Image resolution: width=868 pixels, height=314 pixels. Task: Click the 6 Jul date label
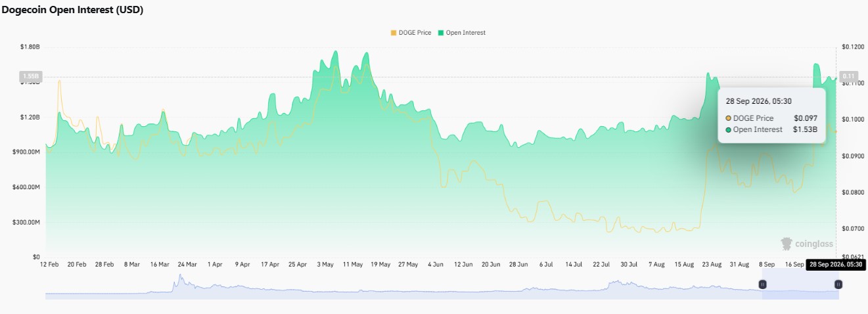546,264
